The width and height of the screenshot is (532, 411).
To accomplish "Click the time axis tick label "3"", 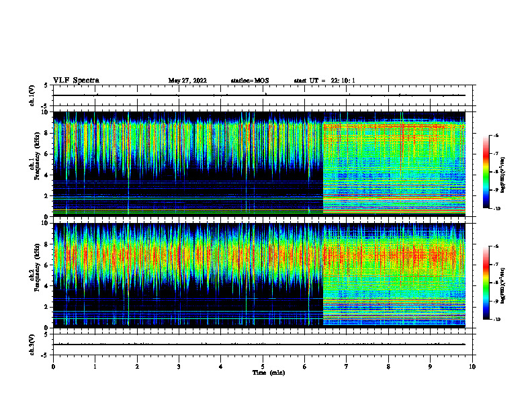I will 179,367.
